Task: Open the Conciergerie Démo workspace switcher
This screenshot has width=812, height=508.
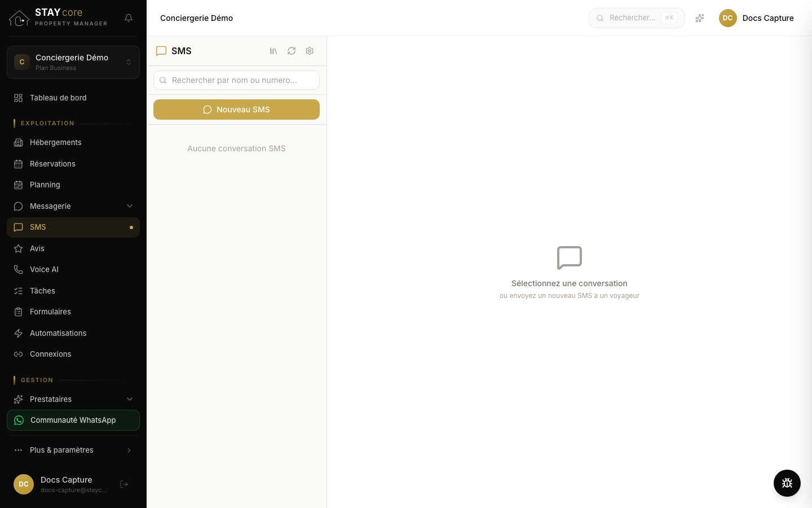Action: coord(73,62)
